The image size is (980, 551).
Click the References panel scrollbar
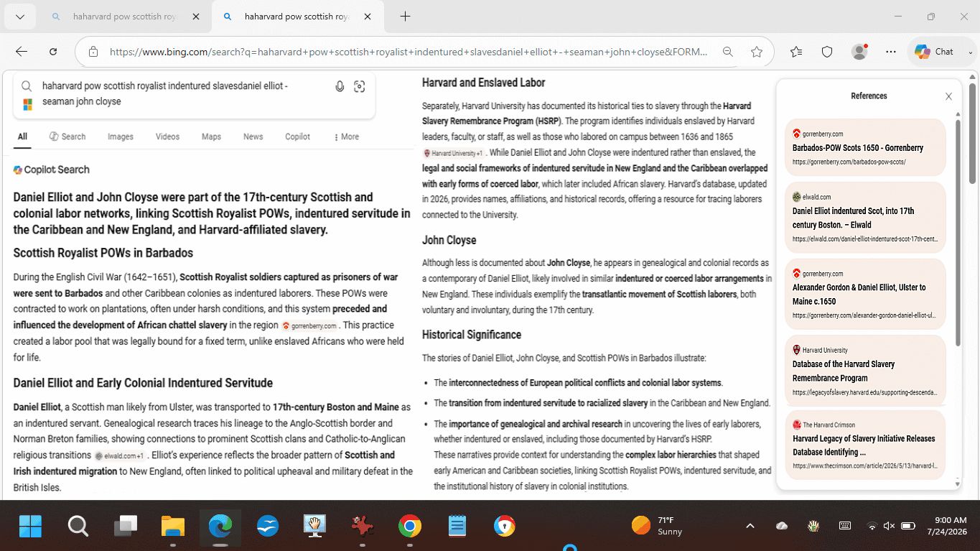pyautogui.click(x=957, y=231)
